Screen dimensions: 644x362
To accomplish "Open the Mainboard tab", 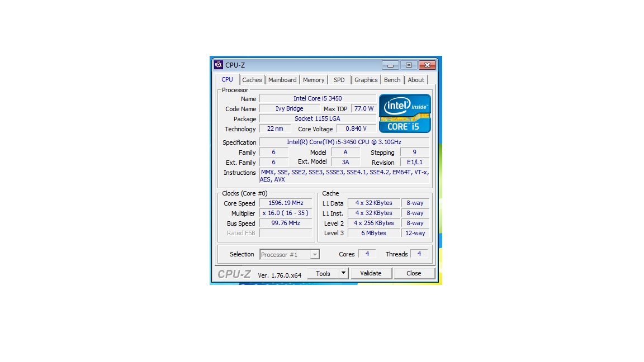I will (x=282, y=80).
